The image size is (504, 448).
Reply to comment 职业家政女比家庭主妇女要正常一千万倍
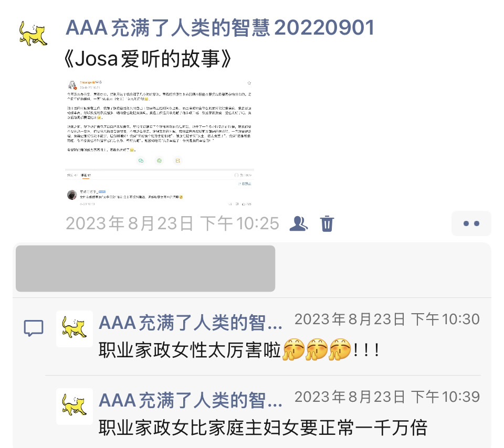263,428
